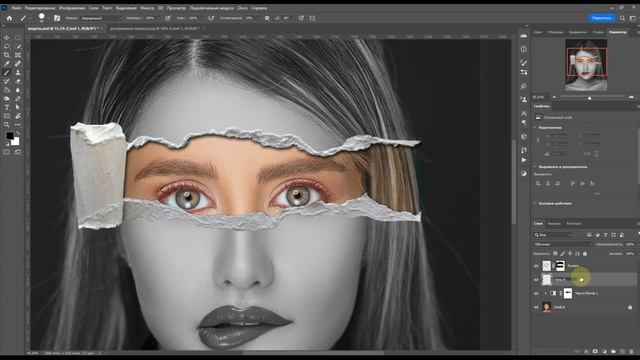640x360 pixels.
Task: Select the Frame tool
Action: click(18, 55)
